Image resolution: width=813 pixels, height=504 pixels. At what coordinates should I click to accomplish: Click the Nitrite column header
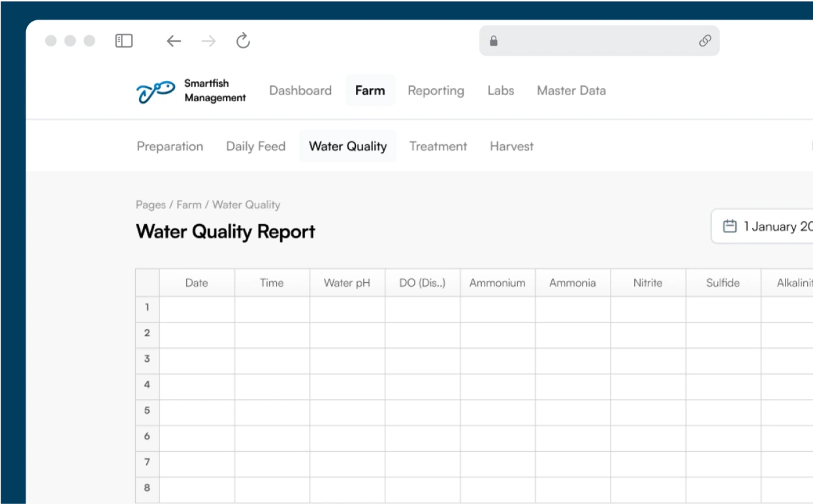tap(648, 283)
